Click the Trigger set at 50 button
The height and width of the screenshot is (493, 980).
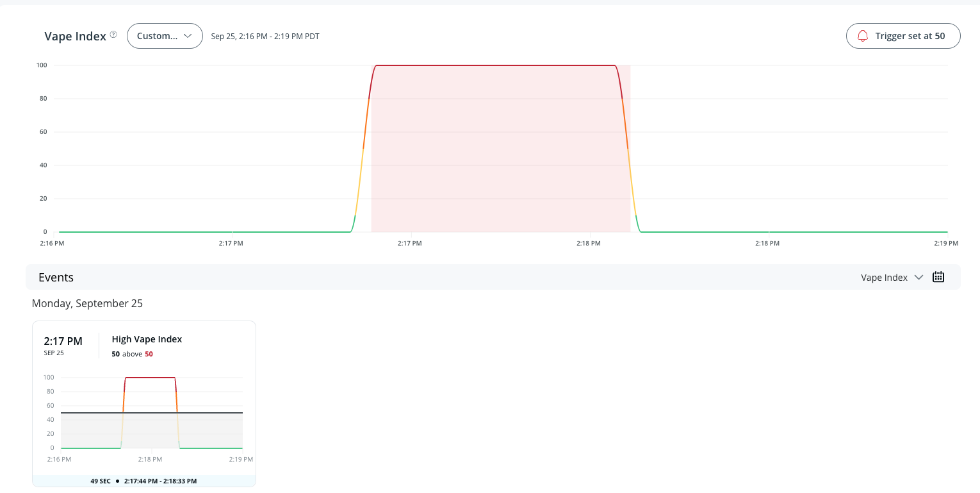(x=903, y=36)
